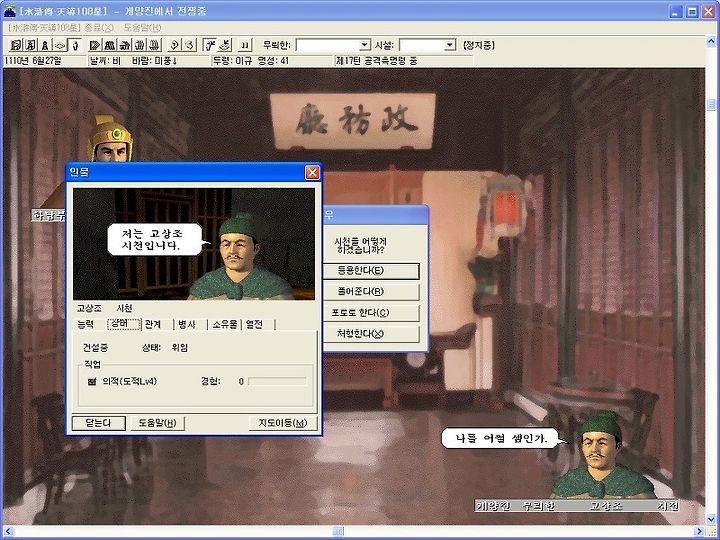The height and width of the screenshot is (540, 720).
Task: Click the 닫는다 button
Action: click(x=99, y=423)
